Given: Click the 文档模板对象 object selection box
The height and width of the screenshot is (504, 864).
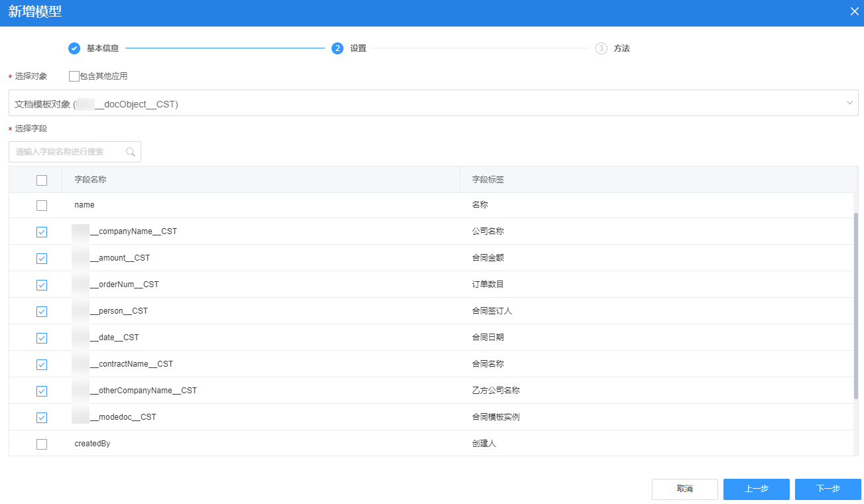Looking at the screenshot, I should tap(433, 103).
